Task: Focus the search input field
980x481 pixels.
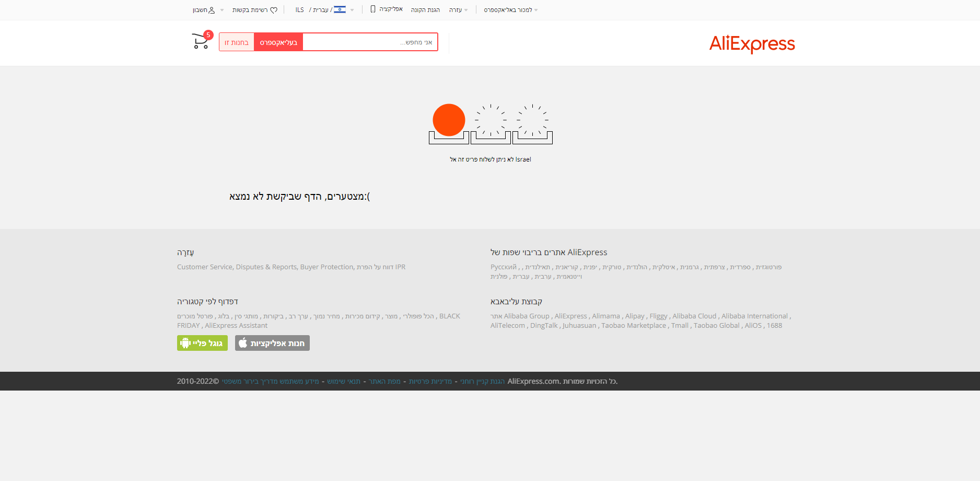Action: click(370, 42)
